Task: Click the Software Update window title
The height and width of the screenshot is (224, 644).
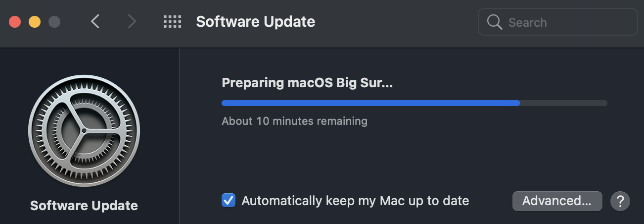Action: 255,22
